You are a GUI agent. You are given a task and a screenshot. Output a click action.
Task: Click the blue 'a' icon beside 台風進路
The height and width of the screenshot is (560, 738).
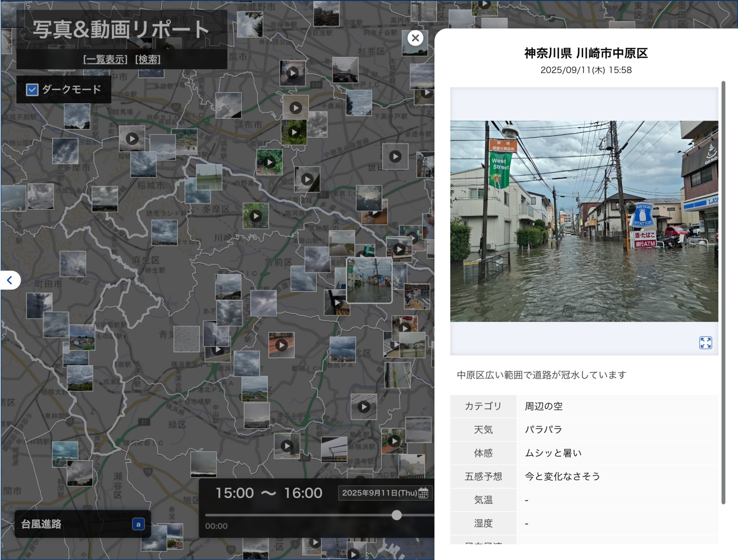pos(138,524)
